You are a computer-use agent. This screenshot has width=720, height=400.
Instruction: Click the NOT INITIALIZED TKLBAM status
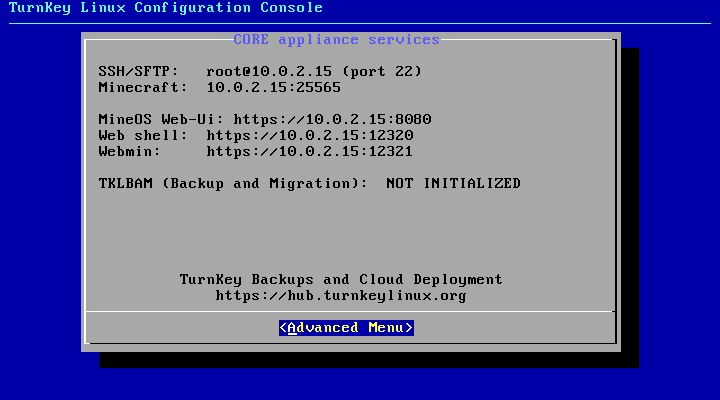454,184
